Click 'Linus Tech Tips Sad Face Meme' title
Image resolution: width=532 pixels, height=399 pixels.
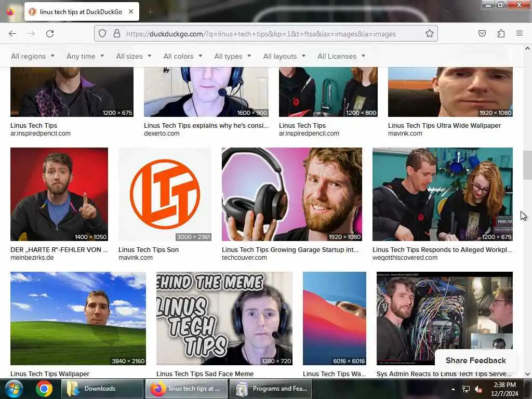205,374
